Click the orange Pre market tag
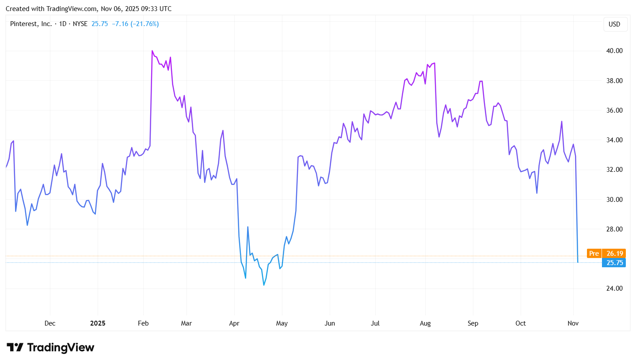The height and width of the screenshot is (364, 636). [594, 254]
